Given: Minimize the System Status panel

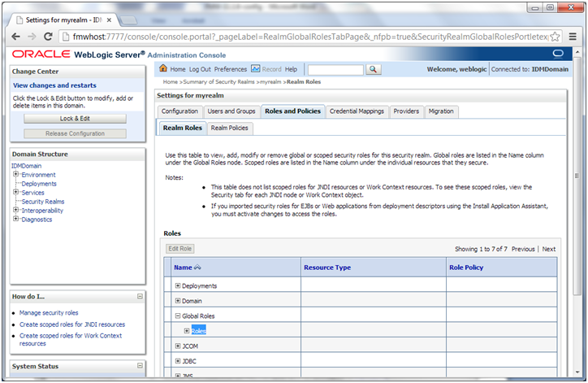Looking at the screenshot, I should [140, 365].
